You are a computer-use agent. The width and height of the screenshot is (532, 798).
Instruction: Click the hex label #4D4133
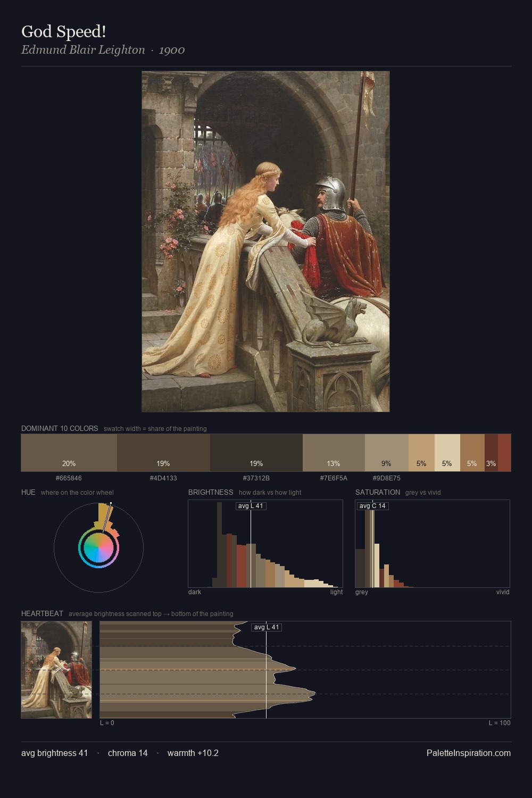point(163,478)
